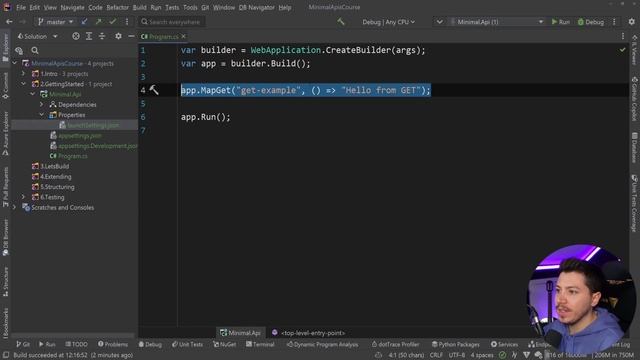The width and height of the screenshot is (640, 360).
Task: Hide the Solution panel with minus icon
Action: click(x=131, y=36)
